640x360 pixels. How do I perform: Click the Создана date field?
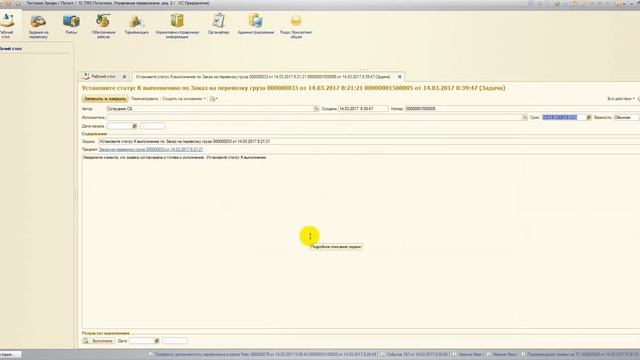363,109
